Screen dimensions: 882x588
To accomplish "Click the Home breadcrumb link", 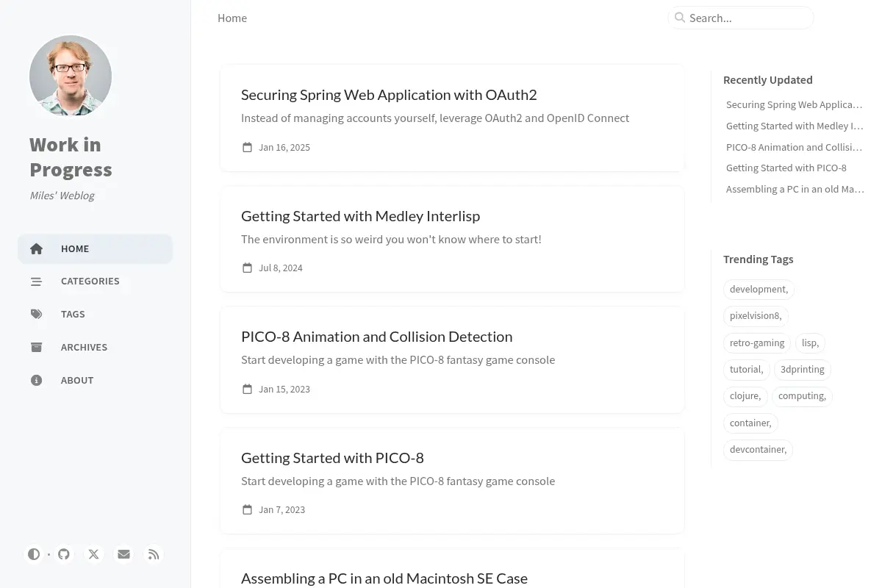I will point(232,18).
